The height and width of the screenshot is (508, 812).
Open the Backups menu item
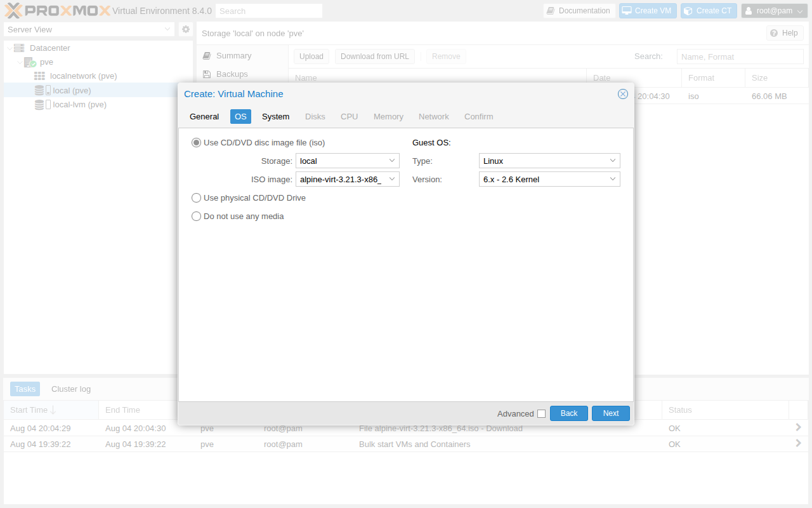[241, 74]
